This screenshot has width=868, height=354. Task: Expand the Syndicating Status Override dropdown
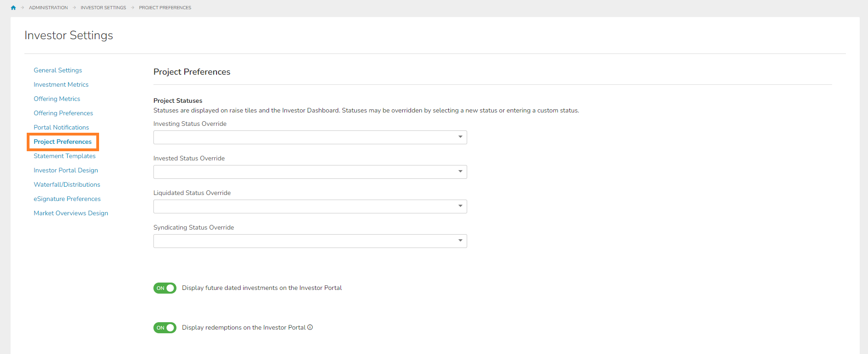310,241
